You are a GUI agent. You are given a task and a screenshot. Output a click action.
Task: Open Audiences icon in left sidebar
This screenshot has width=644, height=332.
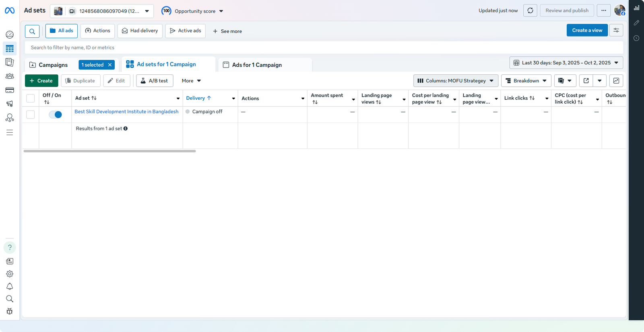click(x=10, y=76)
